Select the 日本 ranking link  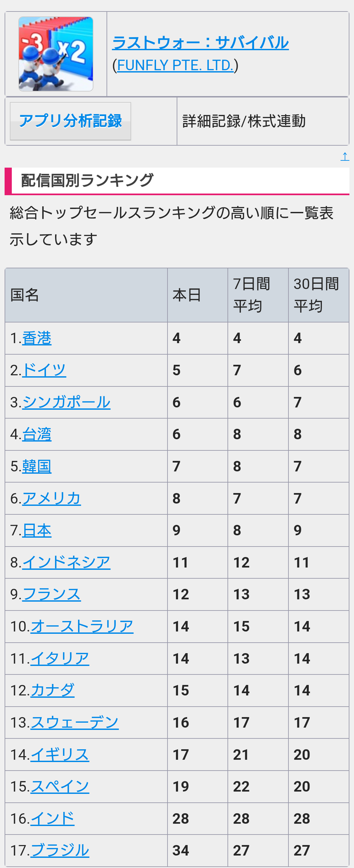coord(37,530)
